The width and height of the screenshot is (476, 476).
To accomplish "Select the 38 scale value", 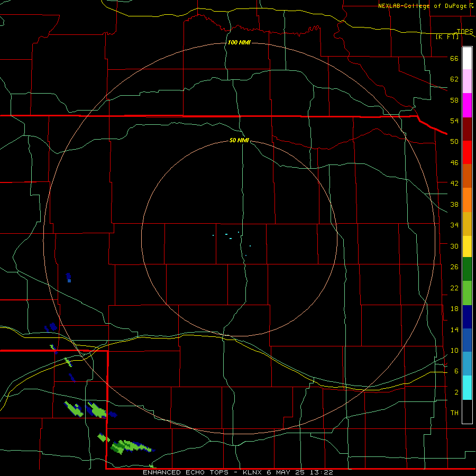I will click(x=454, y=204).
